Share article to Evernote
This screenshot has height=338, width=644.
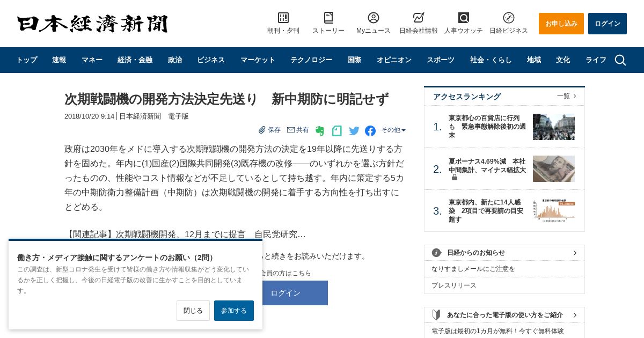pyautogui.click(x=320, y=131)
